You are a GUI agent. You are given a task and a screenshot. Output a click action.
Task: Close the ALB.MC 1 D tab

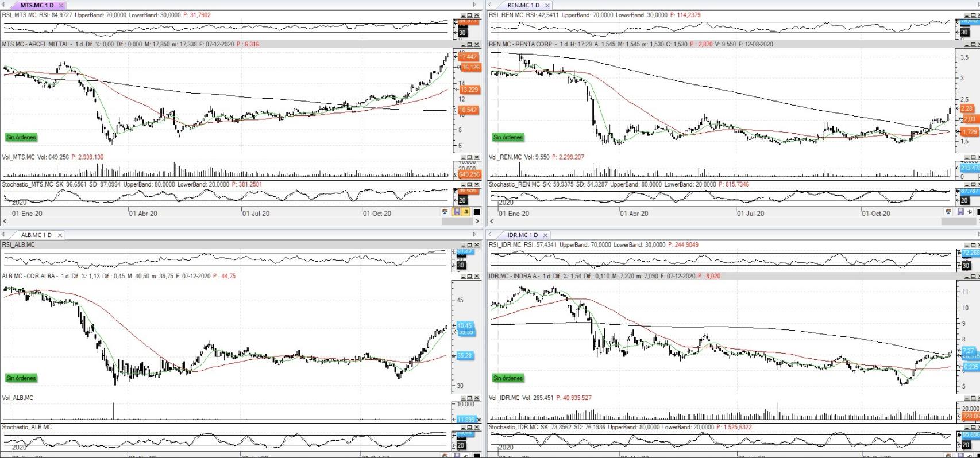[x=60, y=235]
